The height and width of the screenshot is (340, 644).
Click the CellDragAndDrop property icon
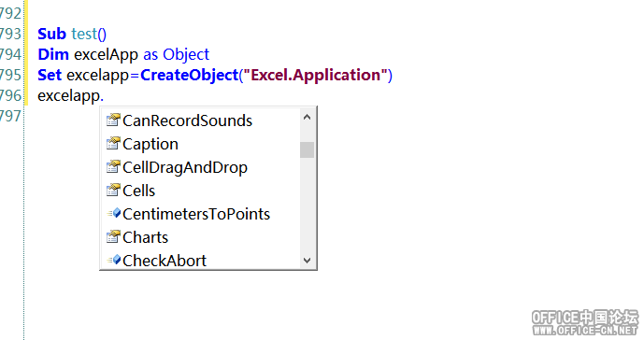pos(113,166)
